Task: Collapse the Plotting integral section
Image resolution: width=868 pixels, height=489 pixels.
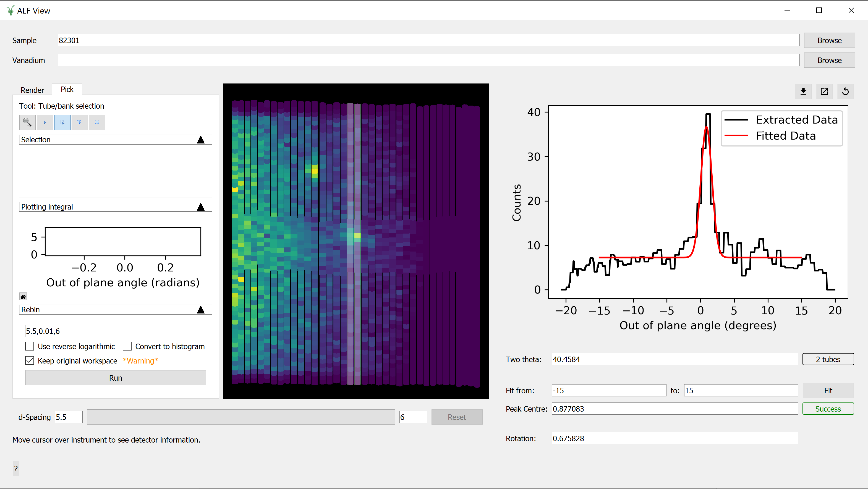Action: 201,206
